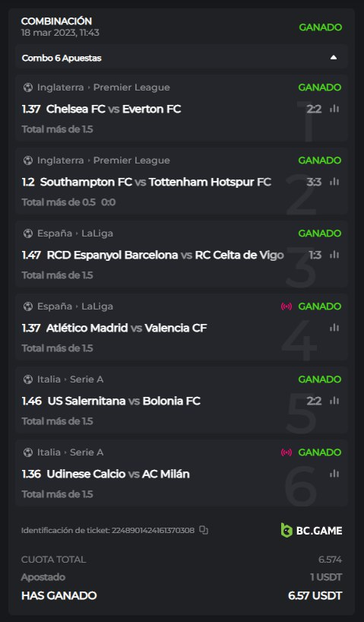The height and width of the screenshot is (622, 364).
Task: Click the live broadcast icon on Atlético Madrid bet
Action: (x=286, y=306)
